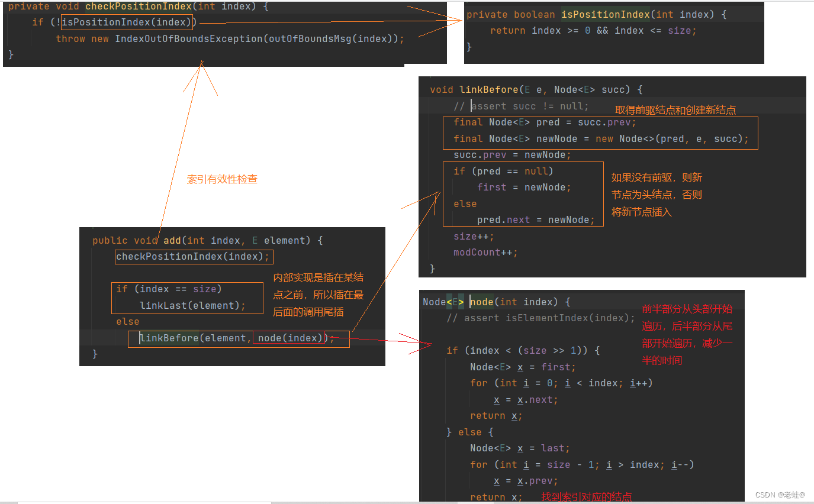Click the '// assert isElementIndex(index);' comment
Viewport: 814px width, 504px height.
pyautogui.click(x=540, y=318)
